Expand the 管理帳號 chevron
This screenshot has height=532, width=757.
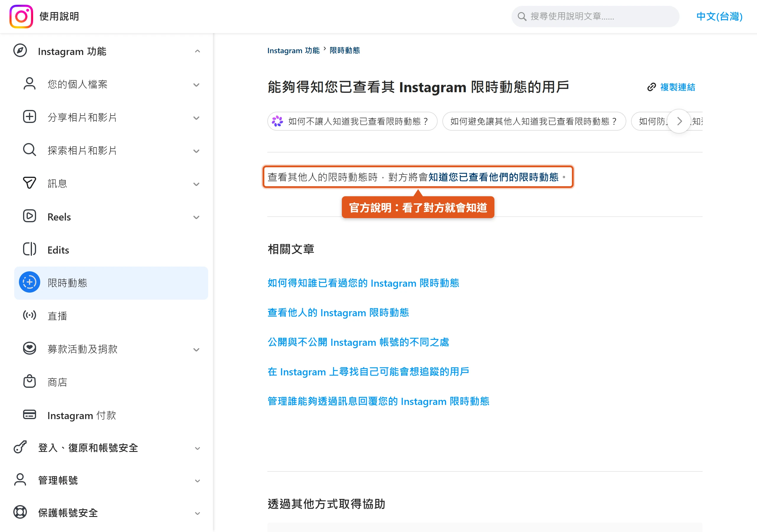pyautogui.click(x=198, y=481)
